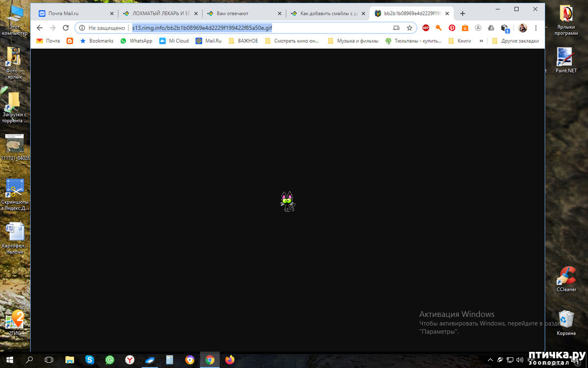Click the volume icon in system tray
The width and height of the screenshot is (588, 368).
pyautogui.click(x=519, y=360)
